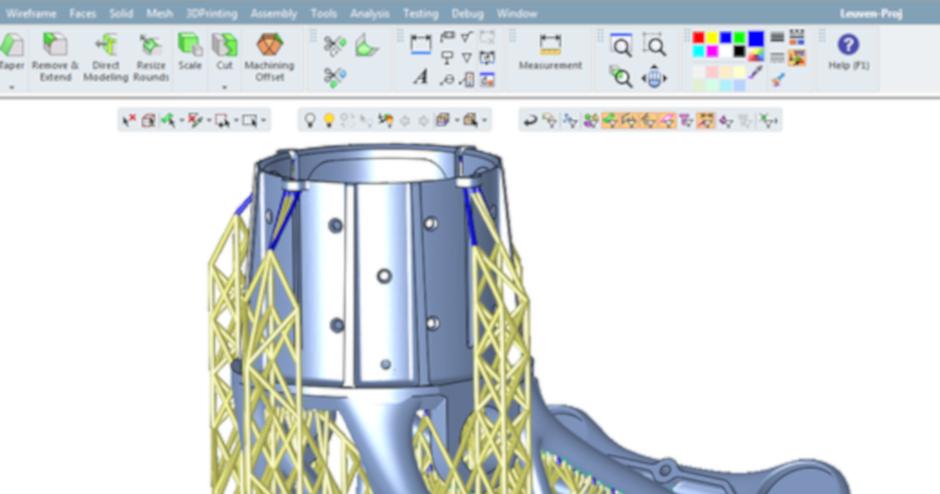Screen dimensions: 940x494
Task: Toggle the first highlighted orange filter button
Action: click(x=609, y=120)
